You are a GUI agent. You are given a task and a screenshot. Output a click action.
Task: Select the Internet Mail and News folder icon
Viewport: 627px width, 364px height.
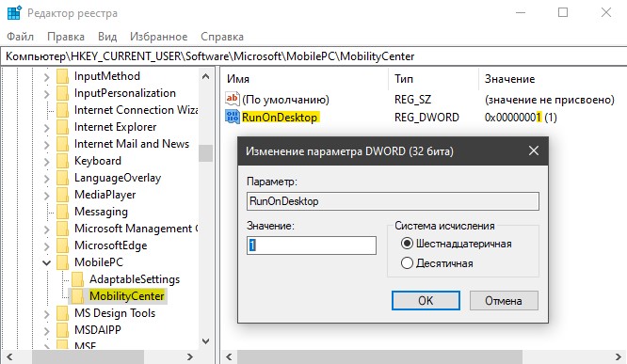coord(62,144)
